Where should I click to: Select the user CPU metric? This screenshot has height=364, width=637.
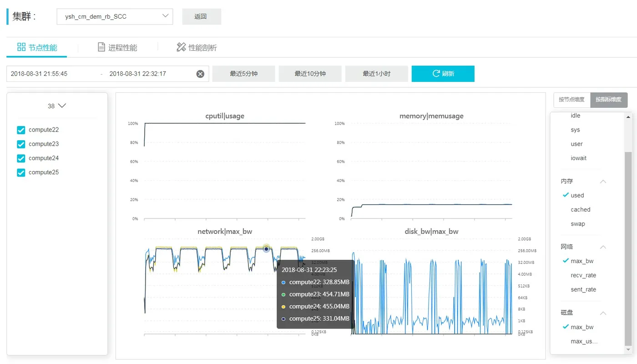pos(576,144)
